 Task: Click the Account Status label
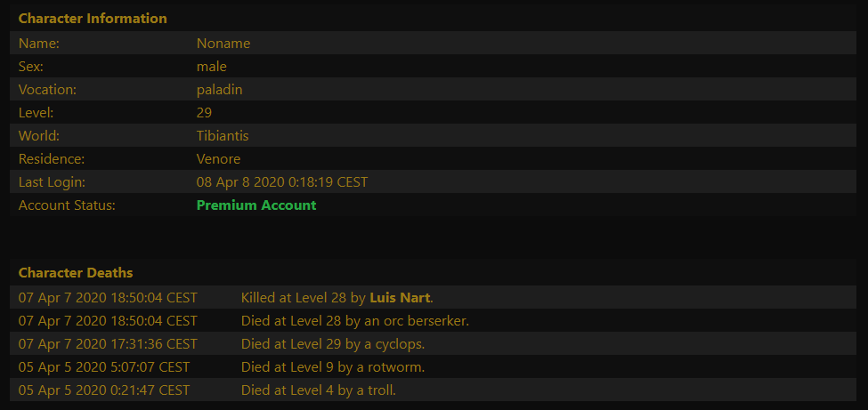67,205
